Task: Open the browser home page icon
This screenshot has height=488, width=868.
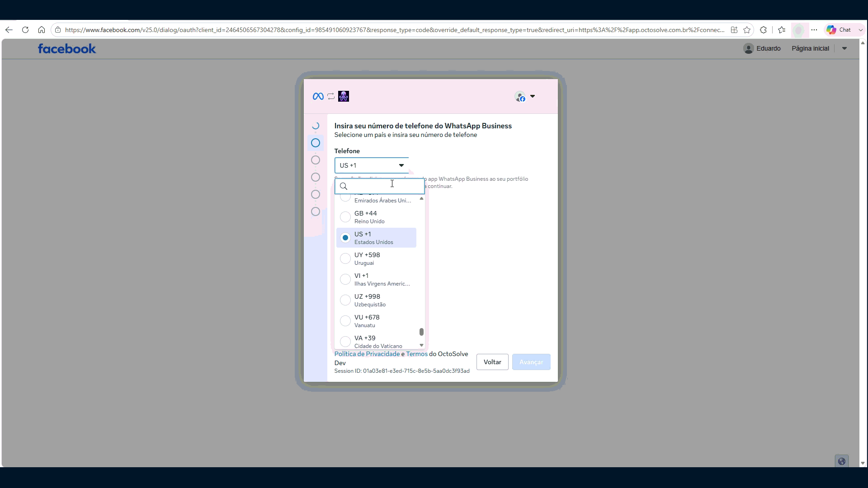Action: pyautogui.click(x=42, y=30)
